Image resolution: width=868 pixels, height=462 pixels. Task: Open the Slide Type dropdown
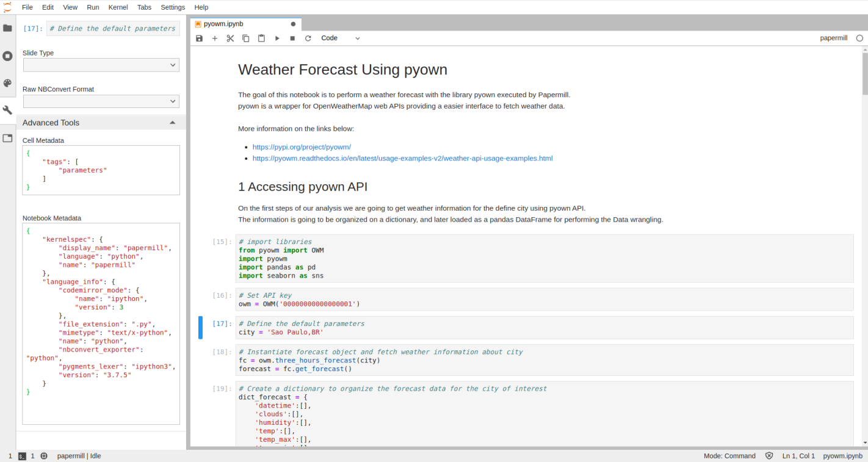[x=101, y=65]
